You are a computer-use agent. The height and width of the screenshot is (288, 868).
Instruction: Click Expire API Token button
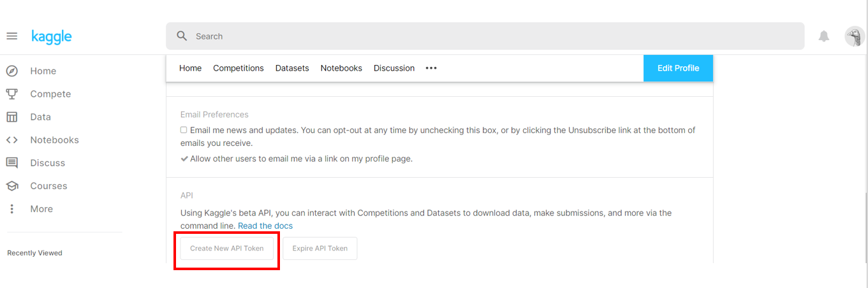pyautogui.click(x=320, y=248)
